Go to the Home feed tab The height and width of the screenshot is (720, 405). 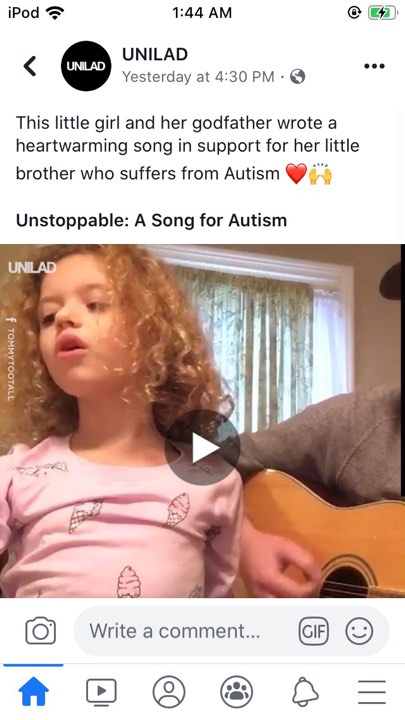click(x=34, y=692)
